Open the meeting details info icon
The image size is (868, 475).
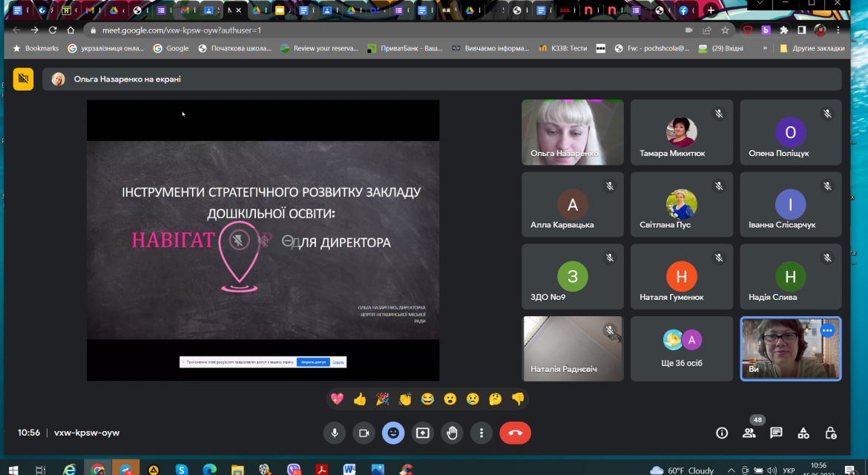[722, 433]
